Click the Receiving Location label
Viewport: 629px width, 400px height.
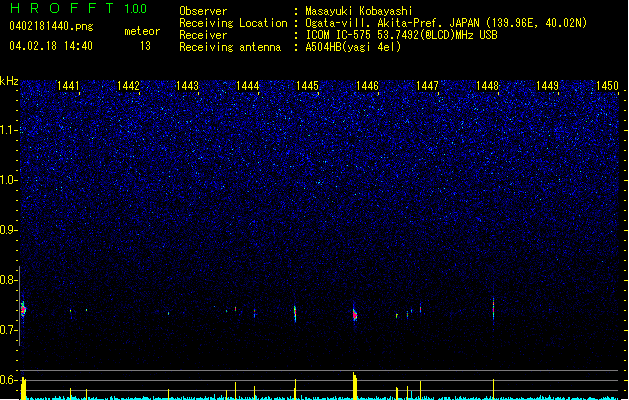point(233,23)
